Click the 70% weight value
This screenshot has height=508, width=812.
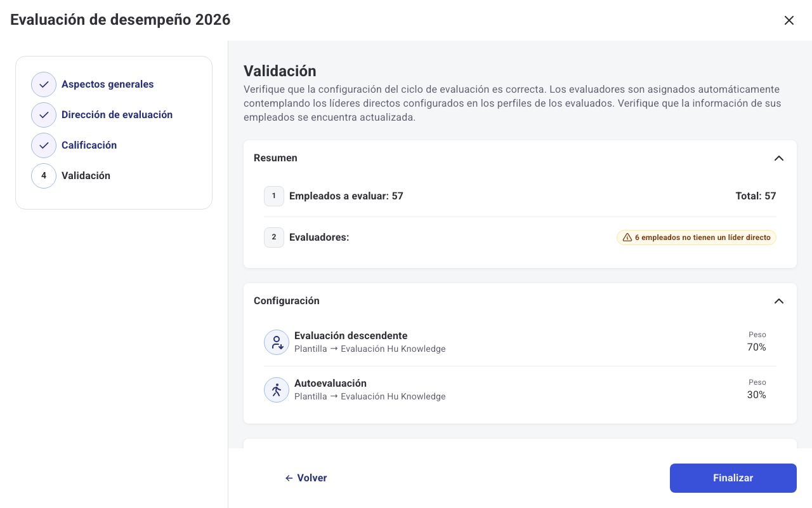[757, 347]
